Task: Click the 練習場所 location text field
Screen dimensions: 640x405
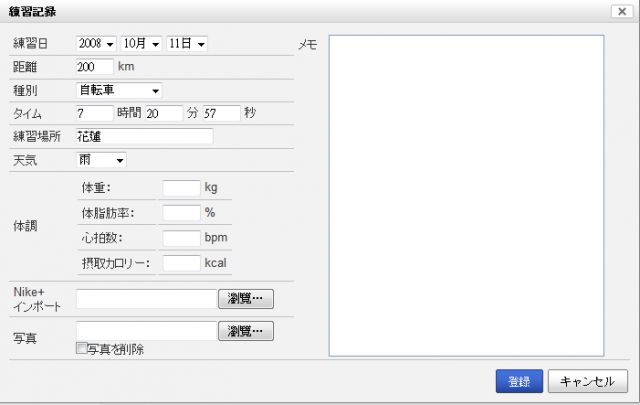Action: coord(144,136)
